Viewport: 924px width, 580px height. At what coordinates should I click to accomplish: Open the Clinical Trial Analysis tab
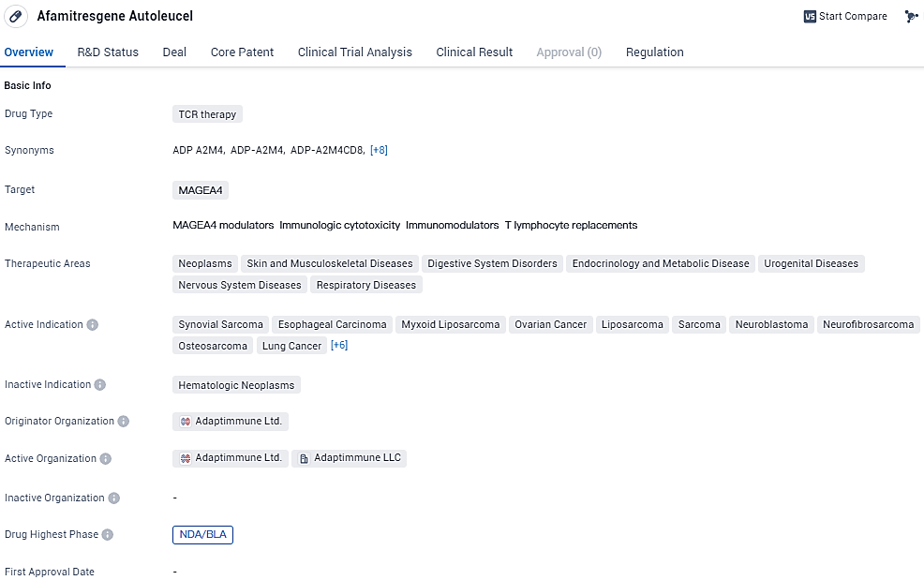(354, 52)
